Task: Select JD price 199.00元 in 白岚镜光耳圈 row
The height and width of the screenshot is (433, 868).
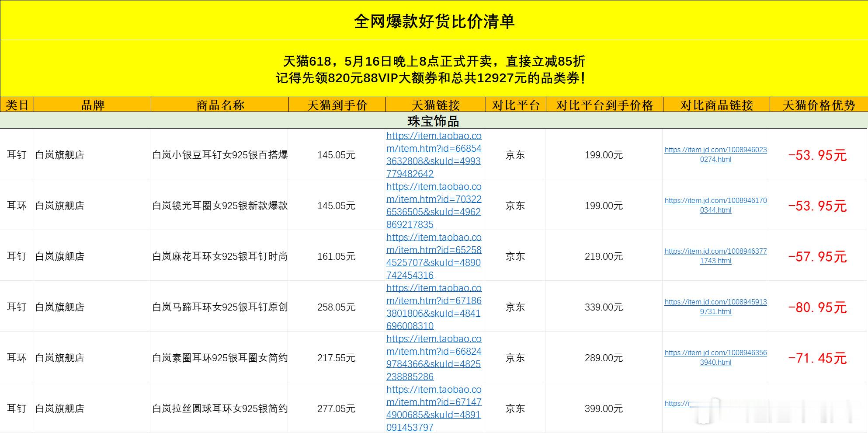Action: coord(604,206)
